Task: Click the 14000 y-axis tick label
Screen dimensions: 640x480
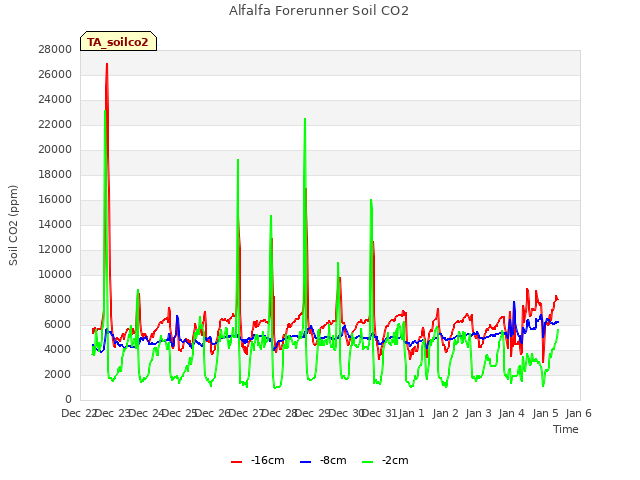Action: [55, 224]
